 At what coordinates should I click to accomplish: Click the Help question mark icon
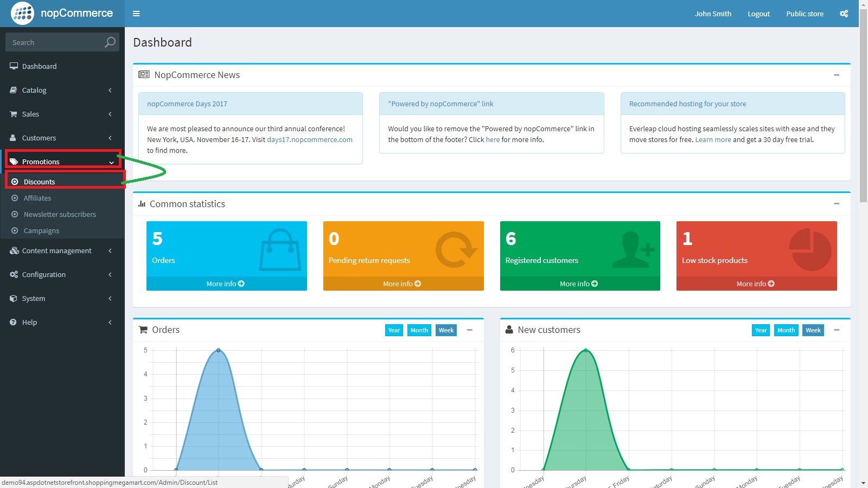[x=14, y=322]
